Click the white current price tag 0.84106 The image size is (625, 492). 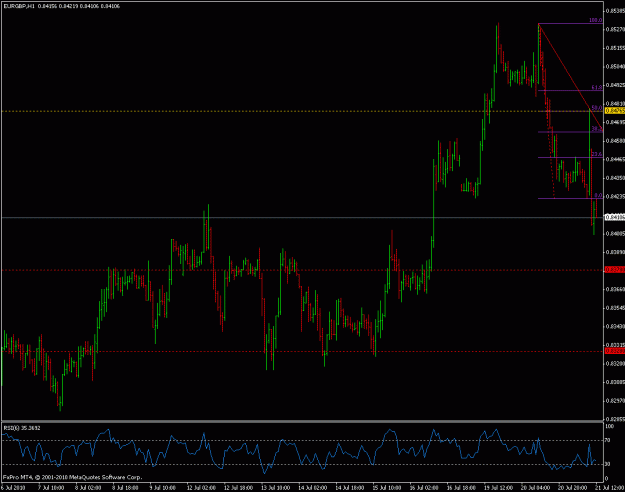click(x=615, y=217)
